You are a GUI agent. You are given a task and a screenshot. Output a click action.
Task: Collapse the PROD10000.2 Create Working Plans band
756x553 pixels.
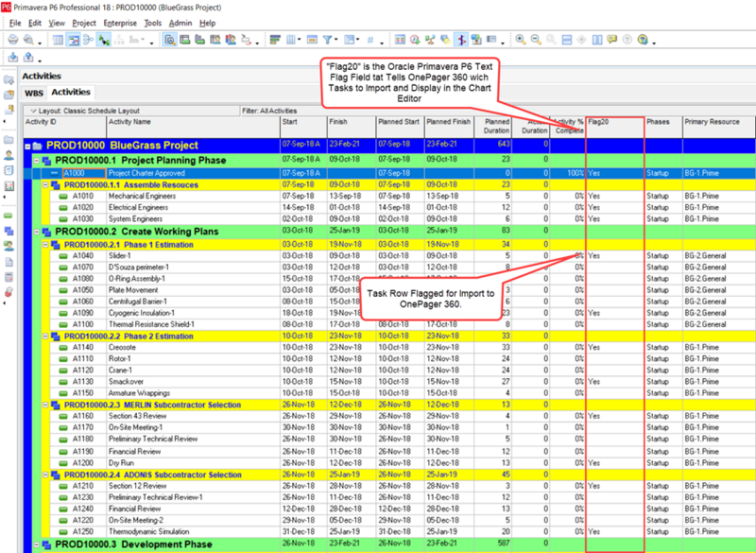point(36,232)
